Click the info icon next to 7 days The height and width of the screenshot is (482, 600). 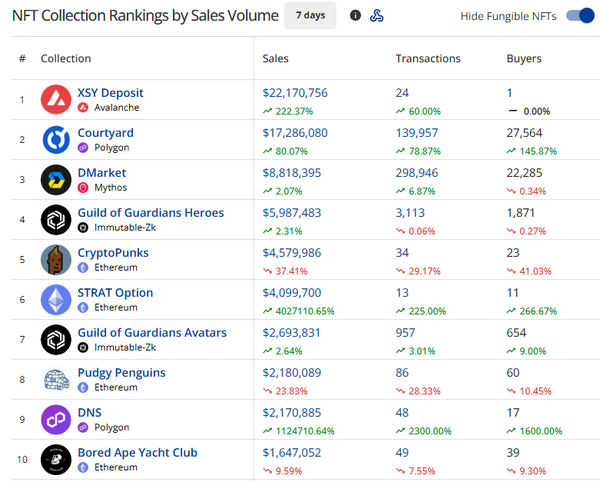355,15
